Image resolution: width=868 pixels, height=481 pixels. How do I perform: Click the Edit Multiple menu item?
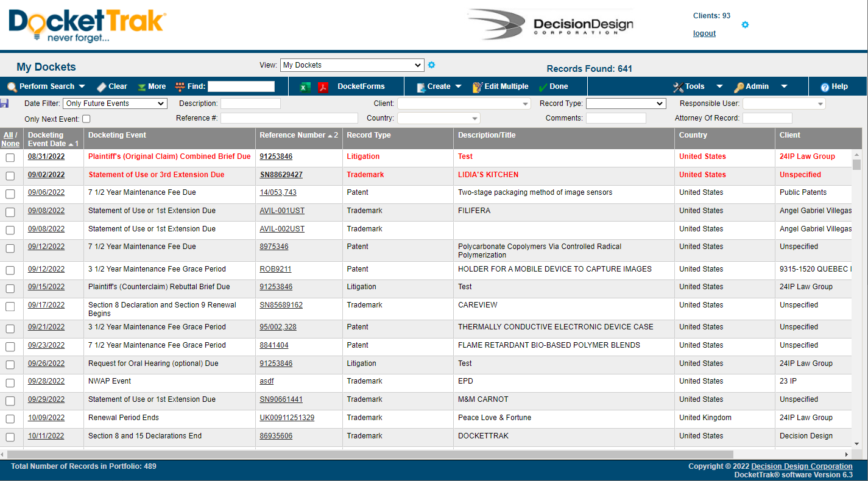click(x=501, y=86)
